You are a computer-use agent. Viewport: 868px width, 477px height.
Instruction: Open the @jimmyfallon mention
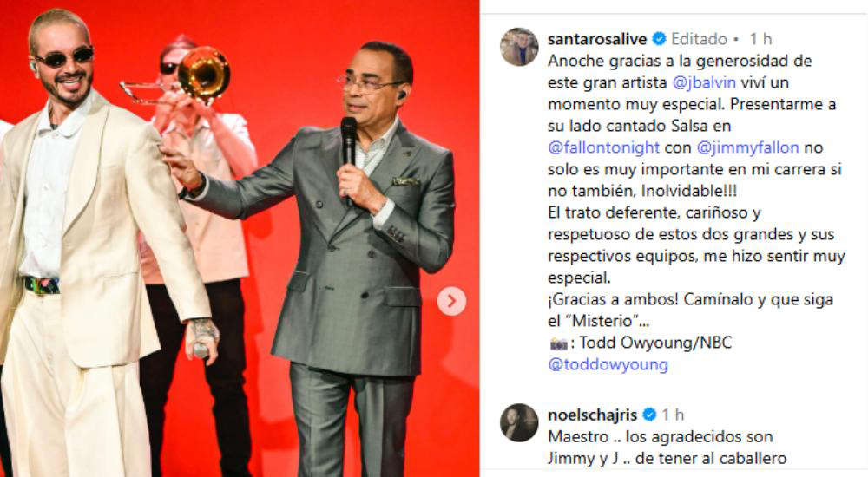point(748,147)
